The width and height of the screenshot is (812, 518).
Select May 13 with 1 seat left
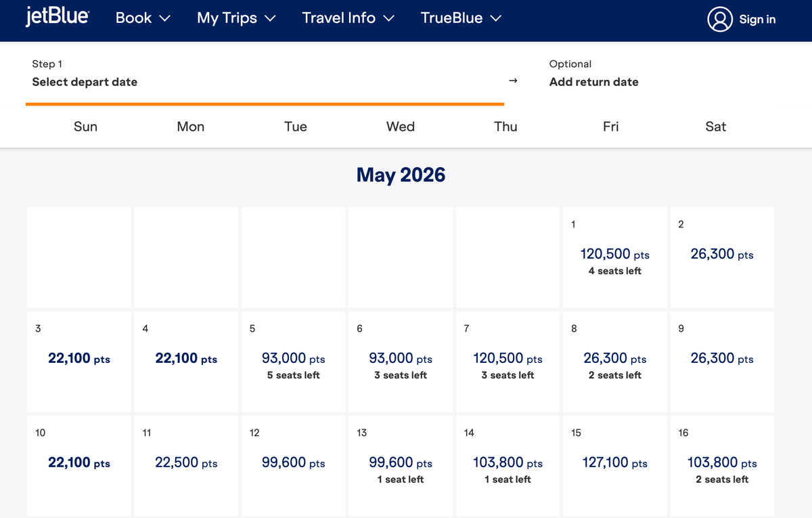coord(399,466)
